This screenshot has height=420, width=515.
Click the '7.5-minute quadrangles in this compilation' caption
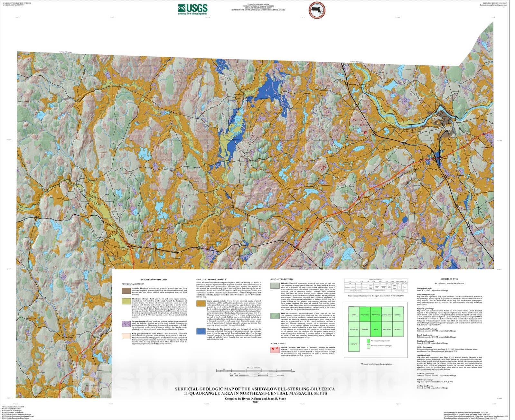click(376, 364)
